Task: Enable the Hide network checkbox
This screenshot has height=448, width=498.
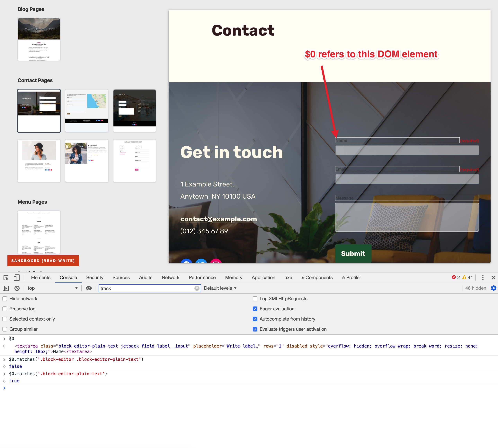Action: click(5, 299)
